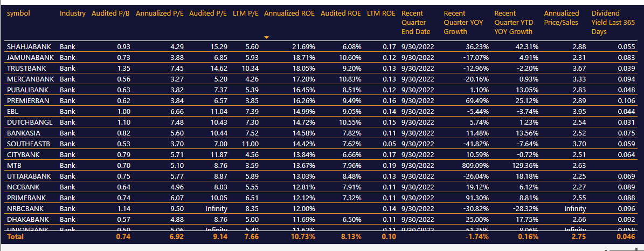Viewport: 644px width, 251px height.
Task: Sort by Recent Quarter YOY Growth header
Action: tap(463, 22)
